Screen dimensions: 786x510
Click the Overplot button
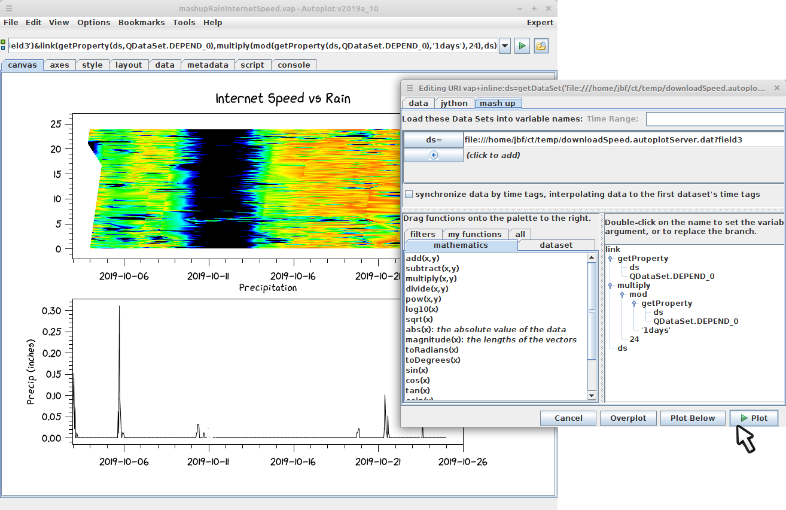coord(628,418)
